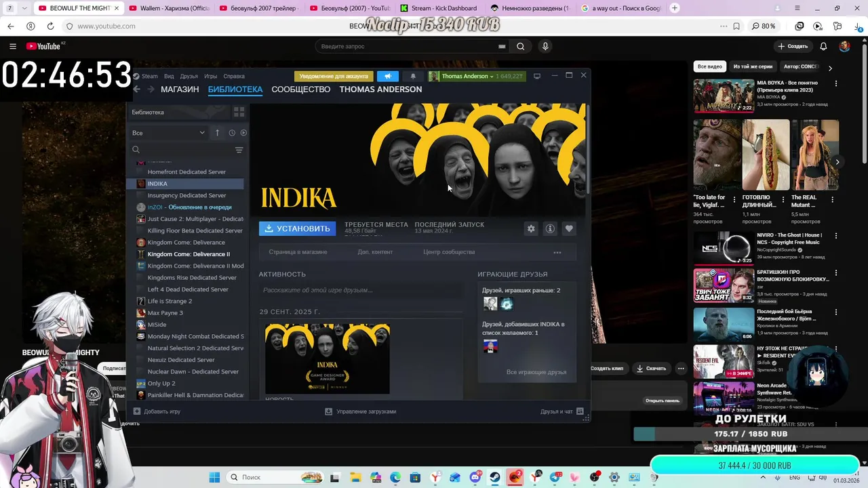Viewport: 868px width, 488px height.
Task: Open the Игры menu in Steam
Action: 211,76
